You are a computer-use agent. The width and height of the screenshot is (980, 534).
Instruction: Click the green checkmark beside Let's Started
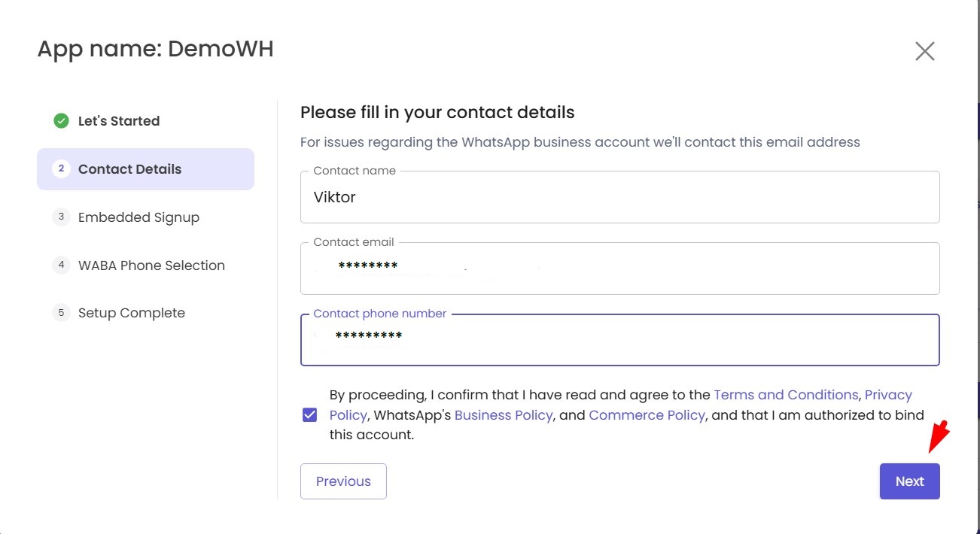coord(61,121)
